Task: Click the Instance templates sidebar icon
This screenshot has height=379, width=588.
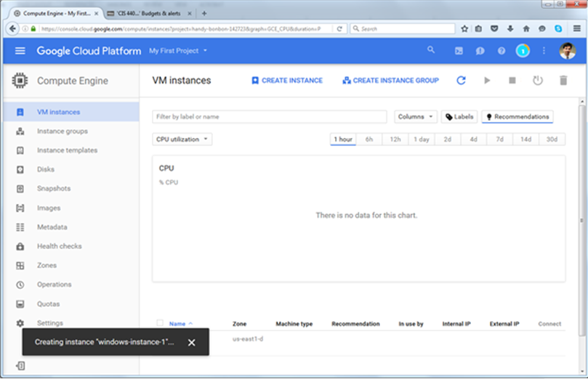Action: coord(20,150)
